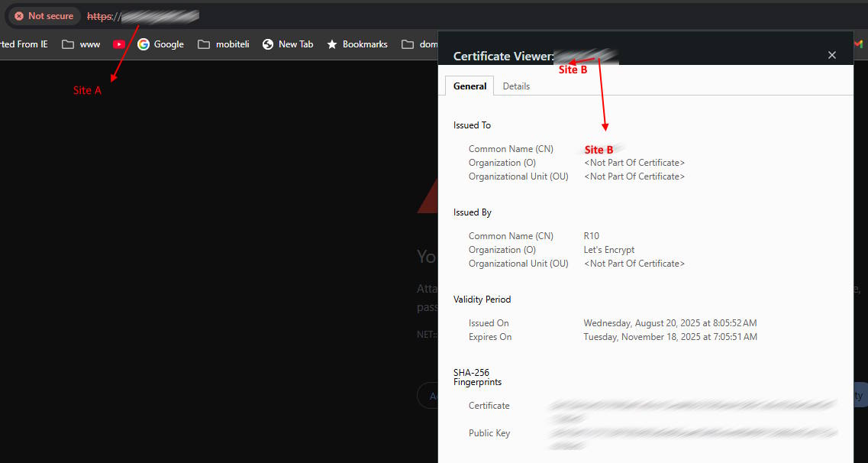Open the starred Bookmarks shortcut

click(357, 44)
